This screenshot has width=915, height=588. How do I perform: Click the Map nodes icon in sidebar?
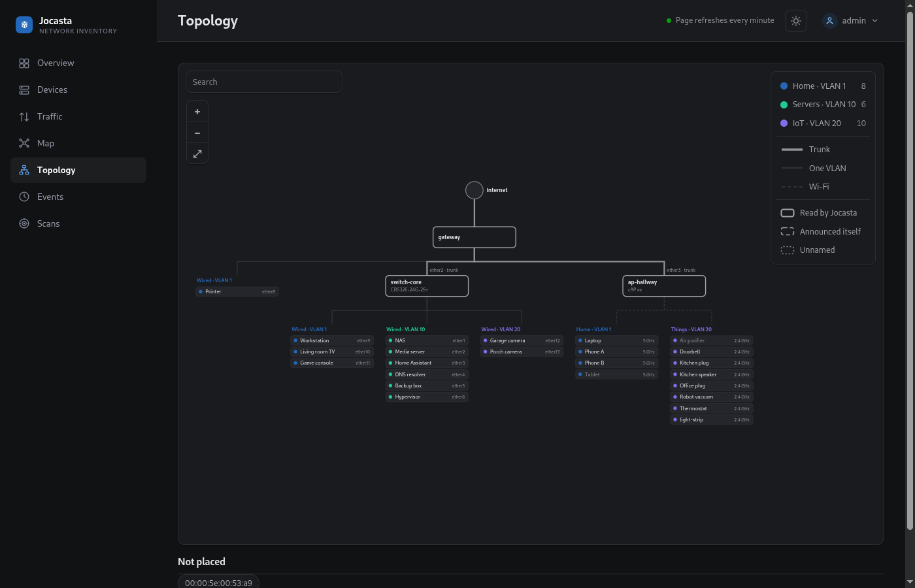pos(24,144)
